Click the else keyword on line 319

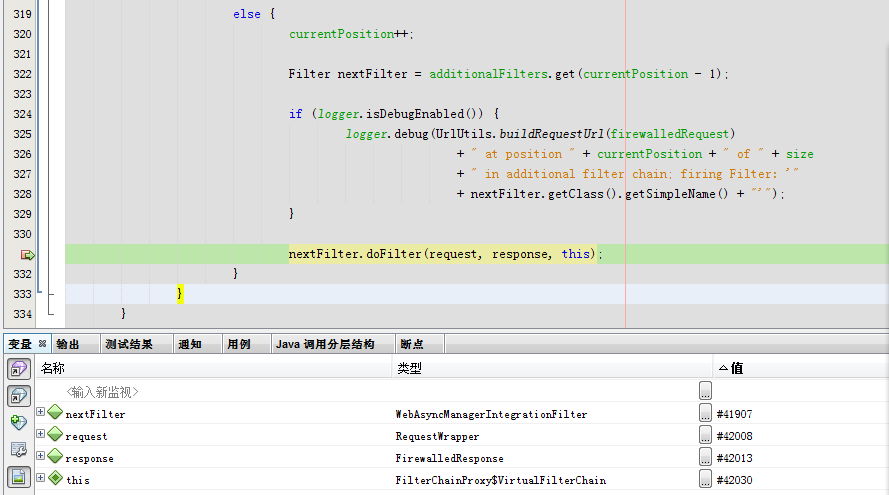(x=247, y=14)
